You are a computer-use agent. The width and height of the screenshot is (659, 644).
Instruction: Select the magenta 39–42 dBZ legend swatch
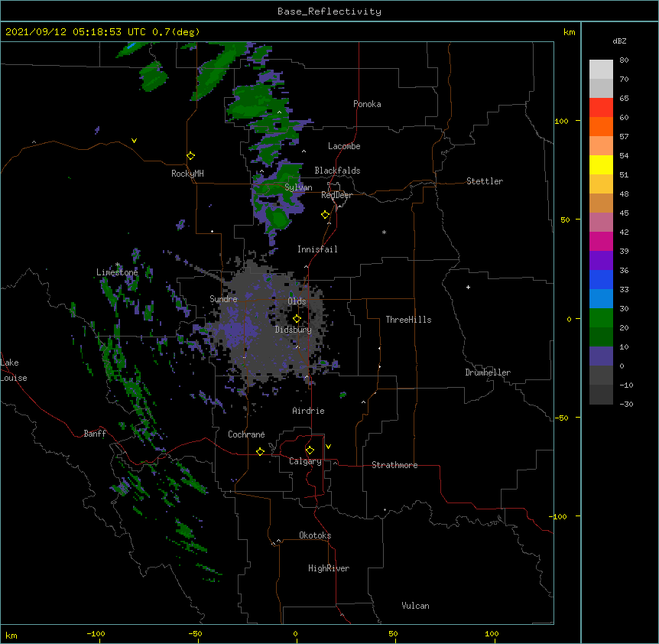(x=601, y=242)
